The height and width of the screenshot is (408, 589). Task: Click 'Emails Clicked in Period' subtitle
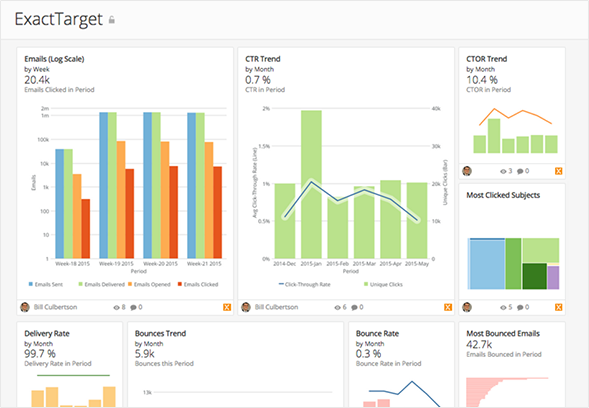click(x=59, y=90)
